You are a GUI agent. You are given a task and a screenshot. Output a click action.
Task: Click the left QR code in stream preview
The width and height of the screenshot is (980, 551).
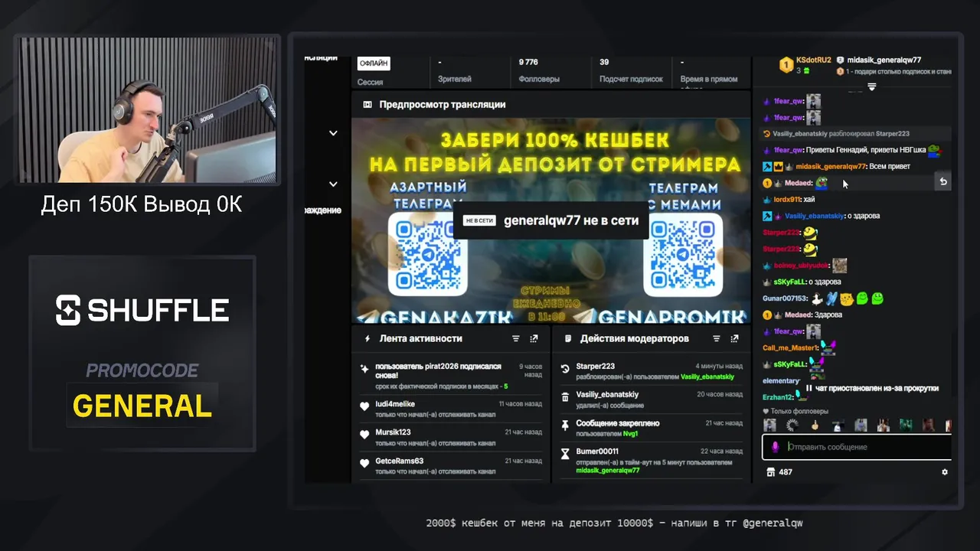(x=427, y=254)
